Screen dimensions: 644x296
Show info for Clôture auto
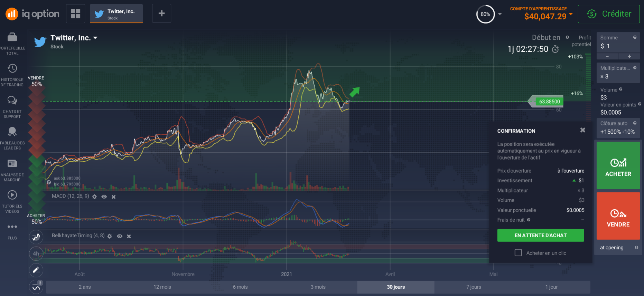pyautogui.click(x=635, y=123)
